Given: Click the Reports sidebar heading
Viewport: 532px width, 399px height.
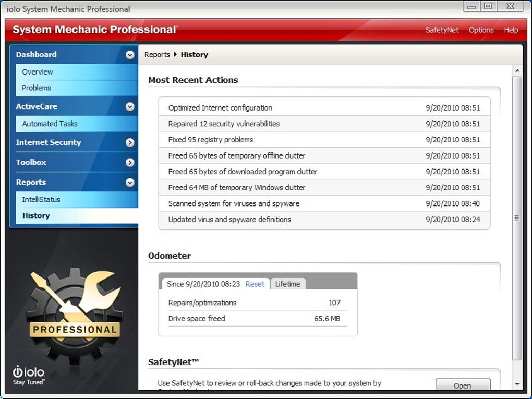Looking at the screenshot, I should point(31,183).
